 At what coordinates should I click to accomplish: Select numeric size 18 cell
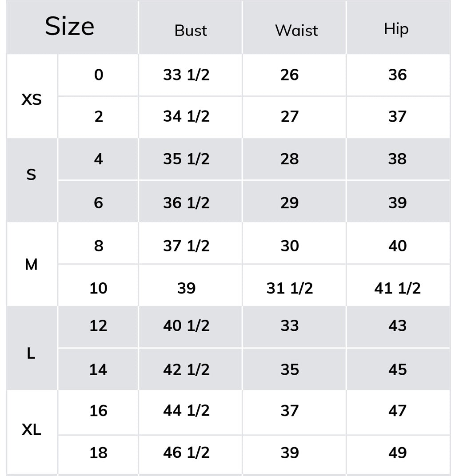pos(98,453)
